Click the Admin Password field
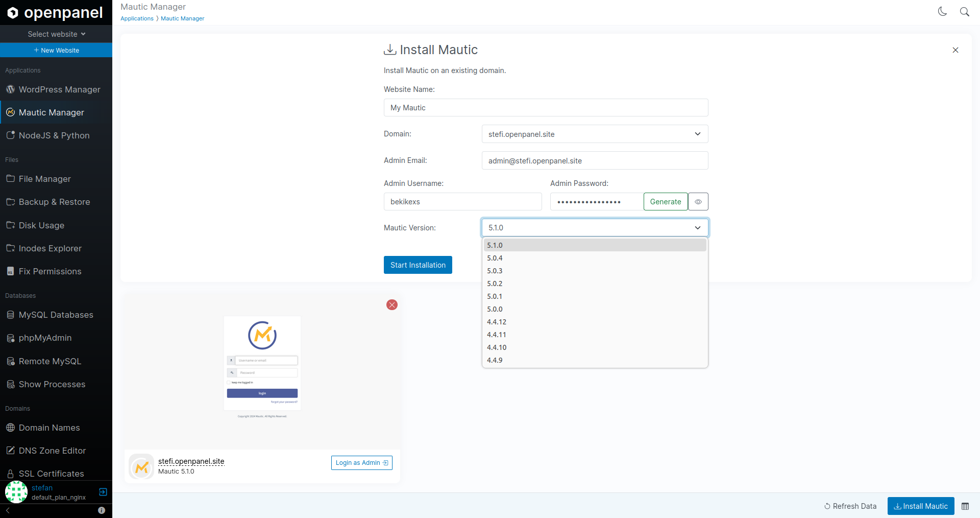980x518 pixels. [597, 202]
